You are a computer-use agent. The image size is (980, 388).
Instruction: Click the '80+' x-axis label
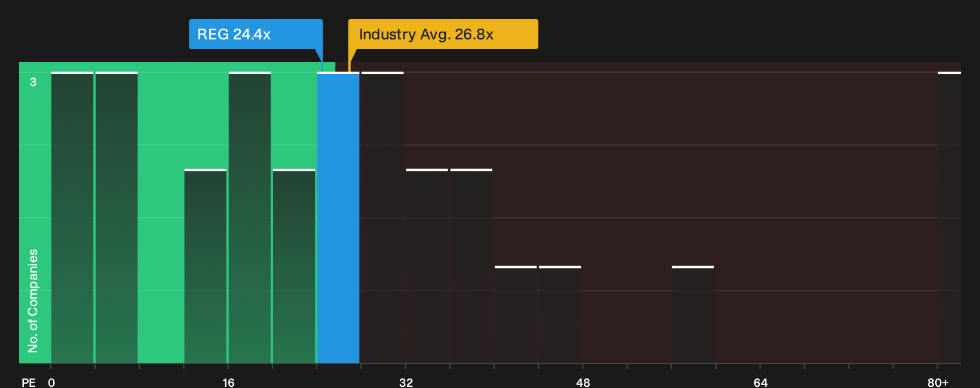click(x=938, y=382)
